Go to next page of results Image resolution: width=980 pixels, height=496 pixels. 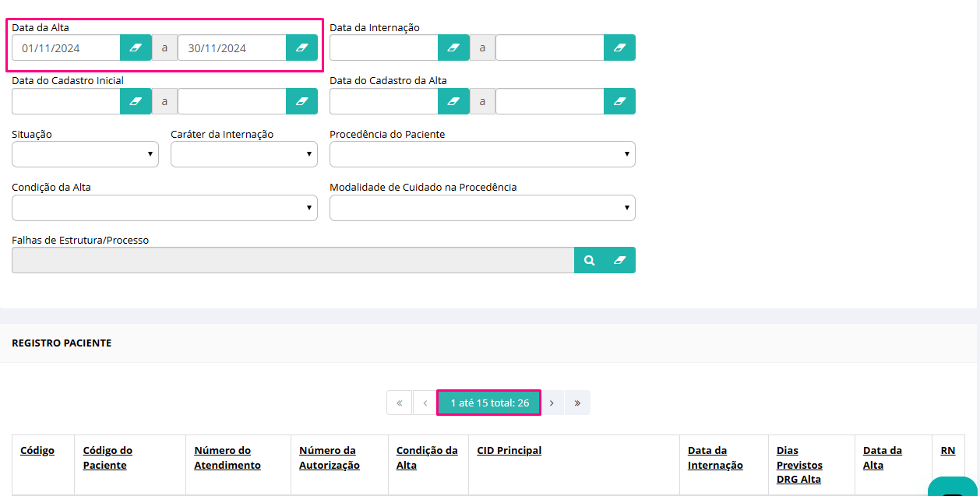click(552, 403)
